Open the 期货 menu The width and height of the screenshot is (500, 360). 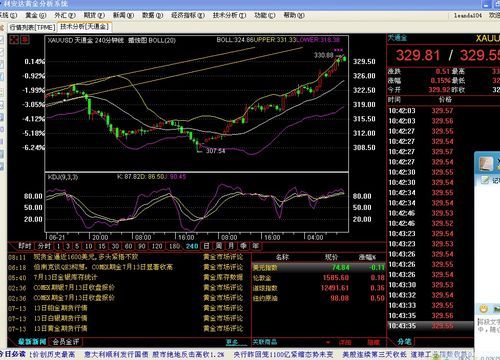coord(94,15)
